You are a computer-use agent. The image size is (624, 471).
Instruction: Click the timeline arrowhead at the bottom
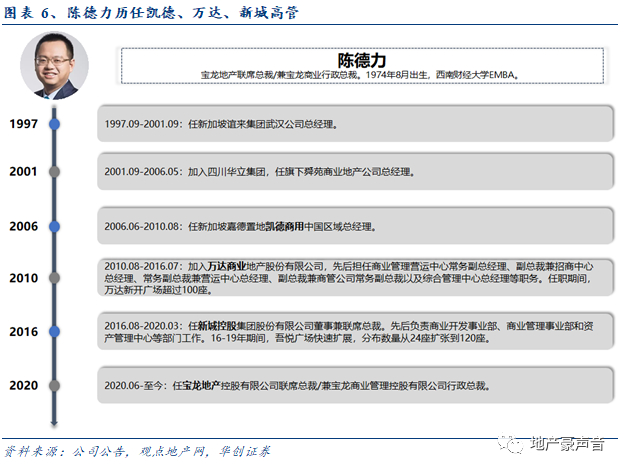click(x=54, y=424)
